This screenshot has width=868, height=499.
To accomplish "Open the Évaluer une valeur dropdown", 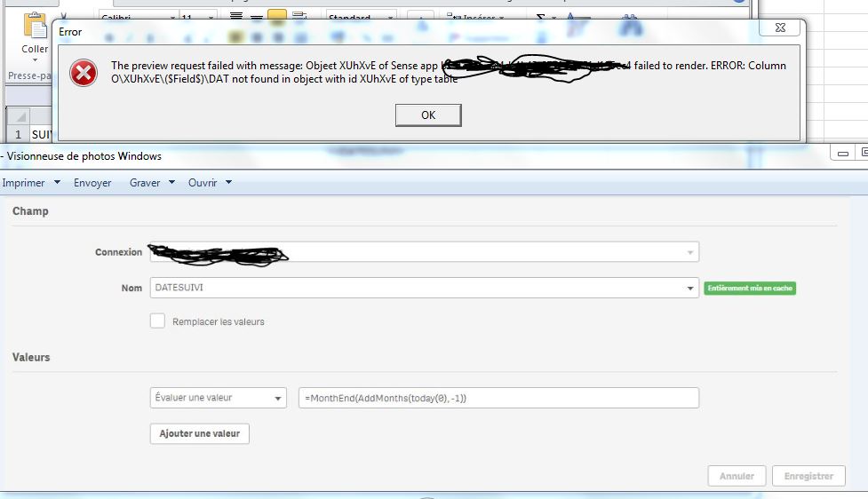I will pos(218,398).
